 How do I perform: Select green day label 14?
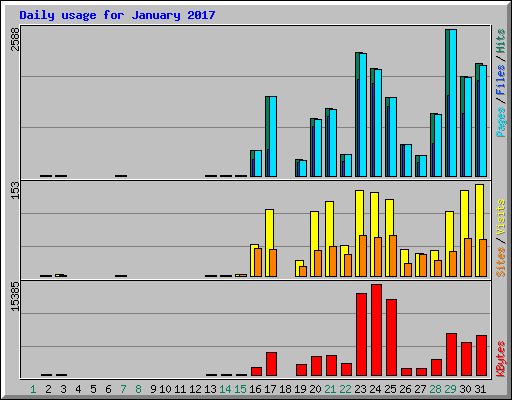225,389
